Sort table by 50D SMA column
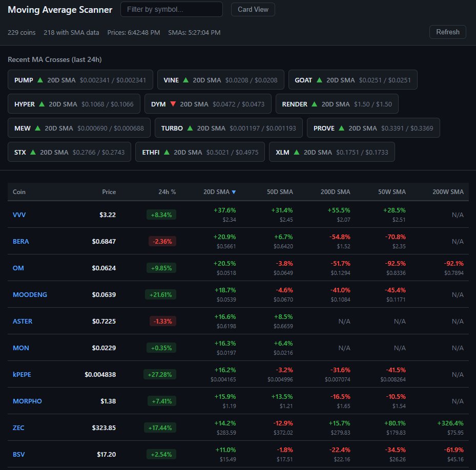Image resolution: width=476 pixels, height=470 pixels. [280, 192]
